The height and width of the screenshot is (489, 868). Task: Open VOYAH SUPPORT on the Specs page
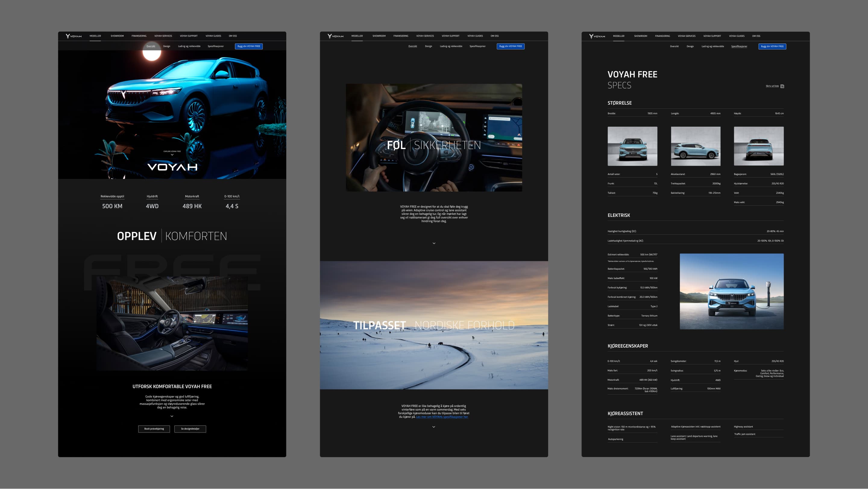tap(712, 36)
